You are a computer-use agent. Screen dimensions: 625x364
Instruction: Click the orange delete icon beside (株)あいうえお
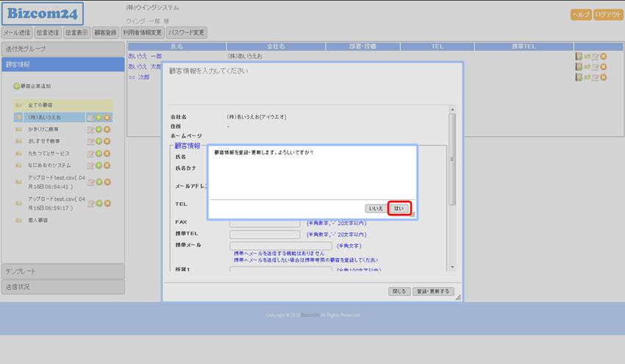(107, 118)
